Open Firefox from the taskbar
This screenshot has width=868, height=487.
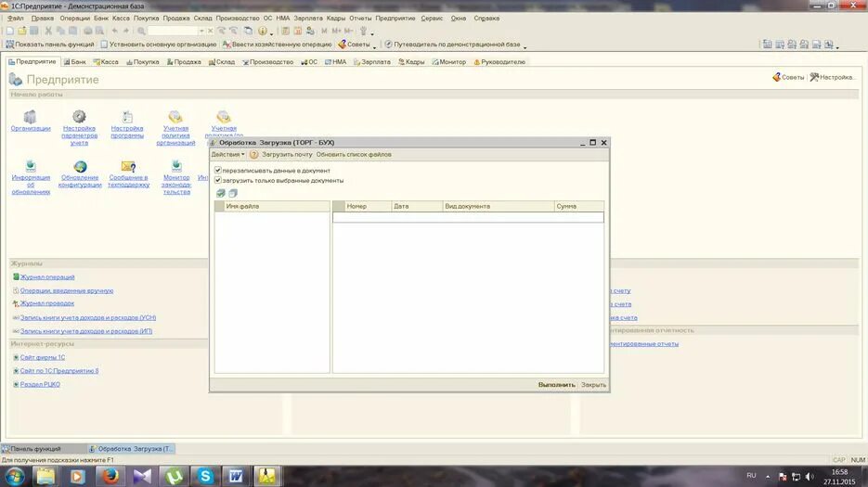point(110,476)
